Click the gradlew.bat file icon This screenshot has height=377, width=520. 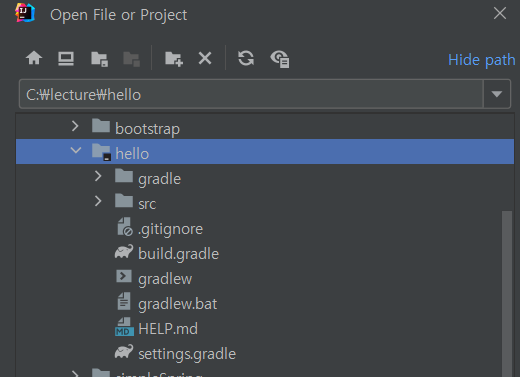pos(124,301)
